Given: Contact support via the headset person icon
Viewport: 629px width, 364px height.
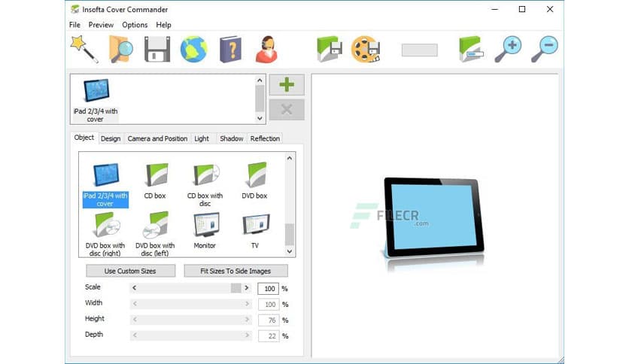Looking at the screenshot, I should [267, 50].
